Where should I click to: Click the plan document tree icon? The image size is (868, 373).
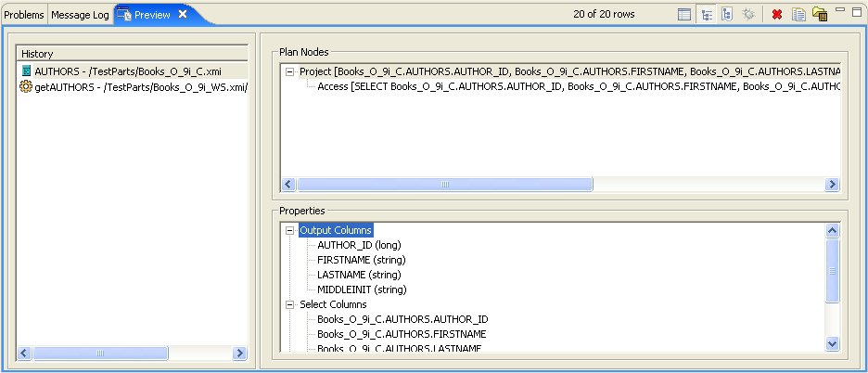tap(727, 15)
